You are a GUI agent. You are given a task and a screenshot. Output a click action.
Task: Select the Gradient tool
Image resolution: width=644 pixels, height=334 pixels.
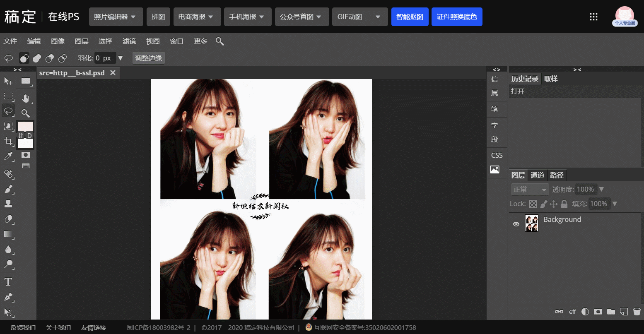point(8,234)
